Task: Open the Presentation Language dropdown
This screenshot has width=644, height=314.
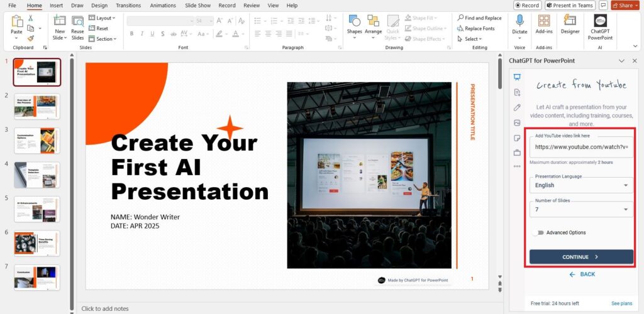Action: [x=581, y=185]
